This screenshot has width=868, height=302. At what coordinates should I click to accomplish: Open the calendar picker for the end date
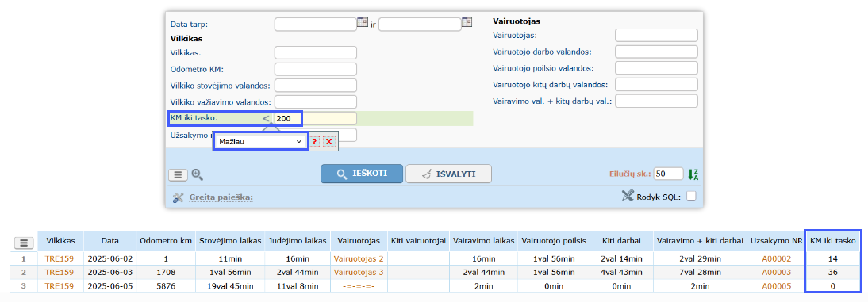pos(467,21)
